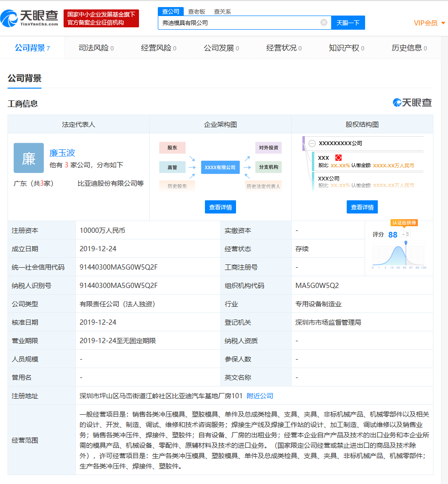
Task: Open the VIP会员 link
Action: pos(425,23)
